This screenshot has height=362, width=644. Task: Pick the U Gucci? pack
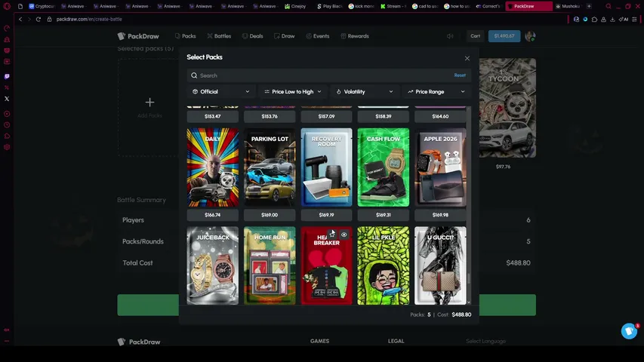coord(440,265)
